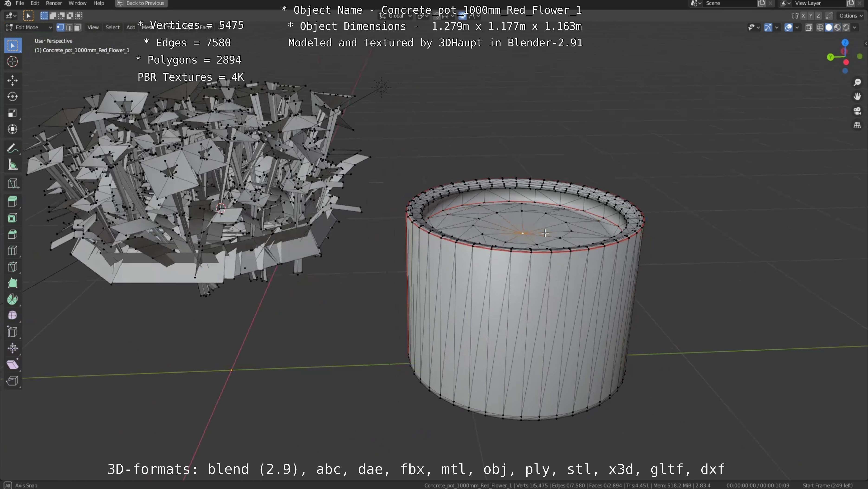Enable vertex select mode

click(61, 28)
